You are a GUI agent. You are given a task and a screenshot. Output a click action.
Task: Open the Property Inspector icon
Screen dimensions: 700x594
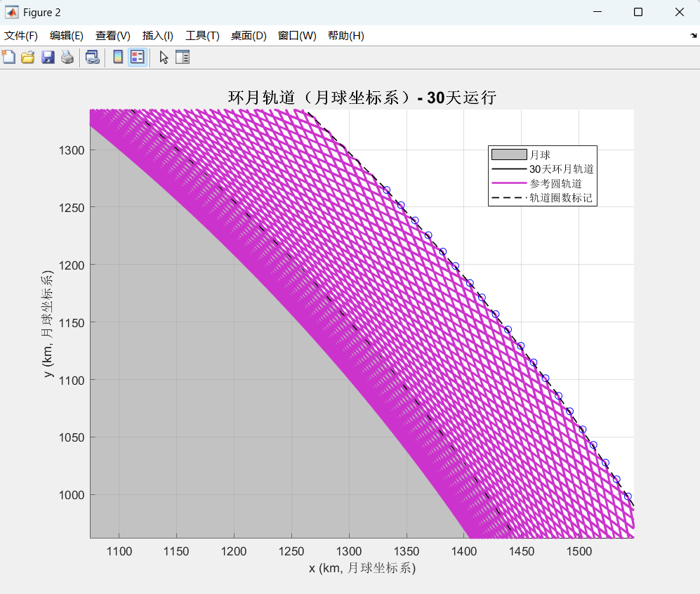[x=183, y=57]
